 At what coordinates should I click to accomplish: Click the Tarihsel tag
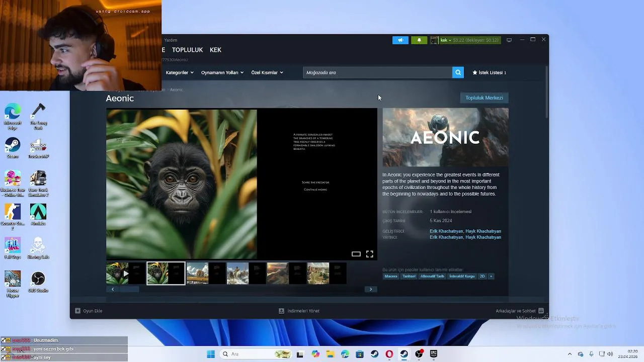point(409,276)
